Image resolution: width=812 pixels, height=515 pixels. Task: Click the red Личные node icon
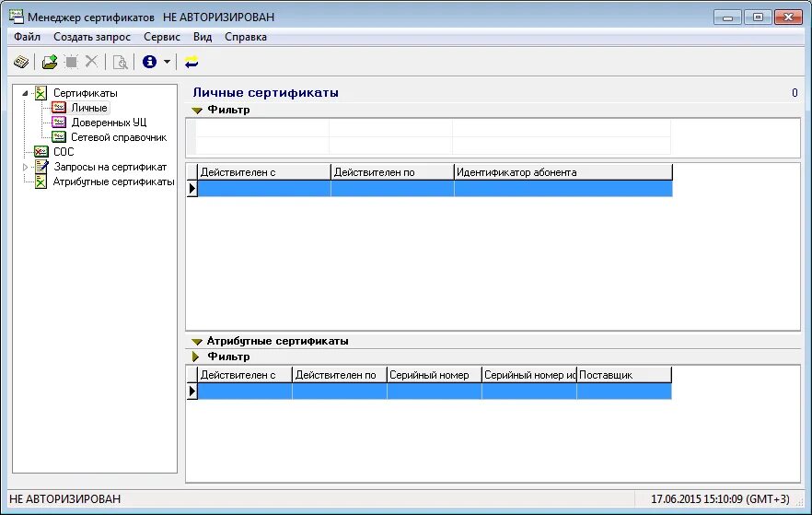59,108
